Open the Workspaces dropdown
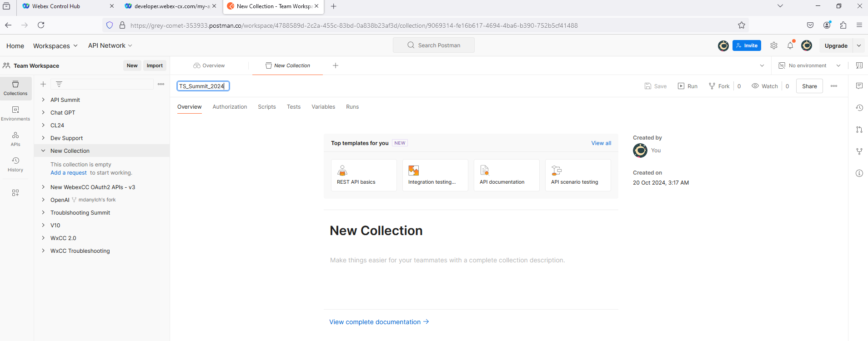This screenshot has height=341, width=868. point(55,46)
